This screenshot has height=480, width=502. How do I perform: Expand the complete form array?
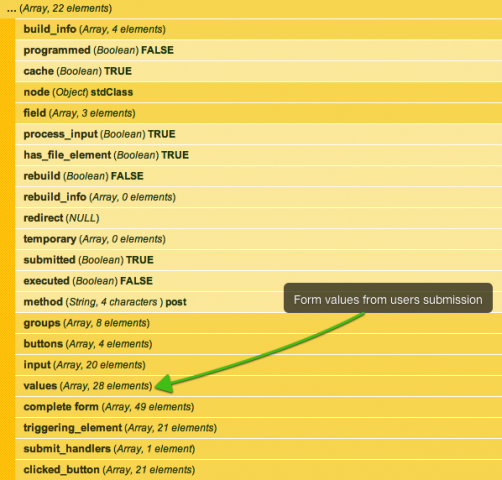pos(258,407)
